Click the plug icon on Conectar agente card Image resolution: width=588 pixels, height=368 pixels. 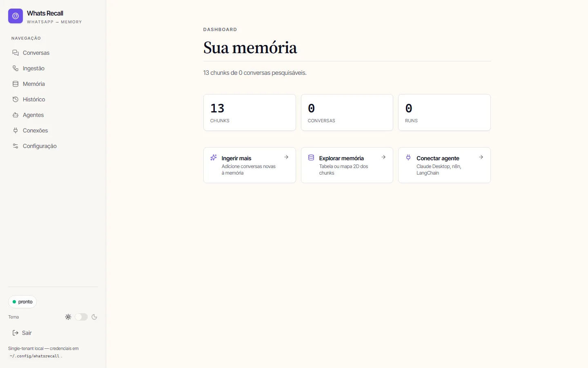[x=408, y=157]
